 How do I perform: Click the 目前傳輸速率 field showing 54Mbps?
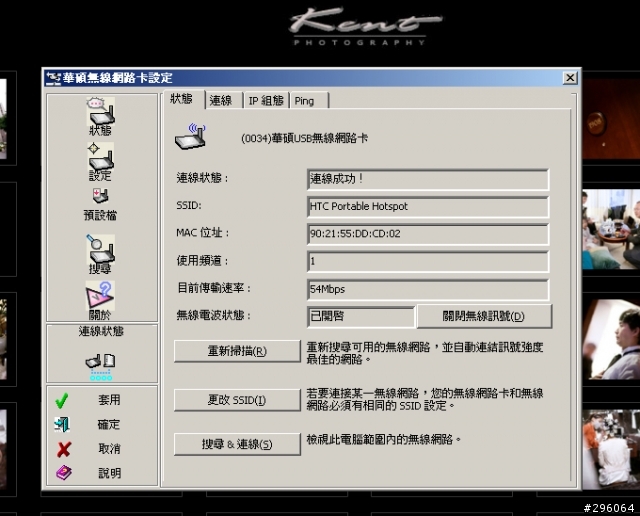click(x=428, y=289)
